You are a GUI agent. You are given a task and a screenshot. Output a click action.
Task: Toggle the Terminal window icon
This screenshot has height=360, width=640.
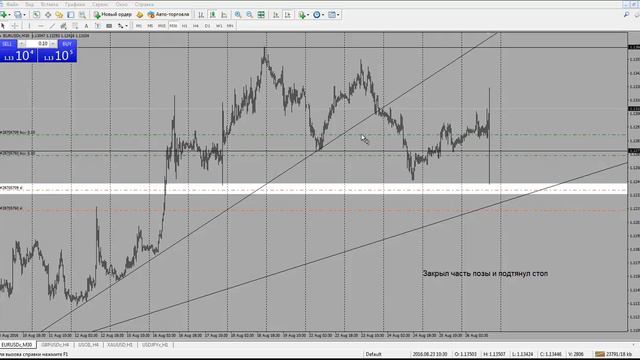pyautogui.click(x=71, y=15)
